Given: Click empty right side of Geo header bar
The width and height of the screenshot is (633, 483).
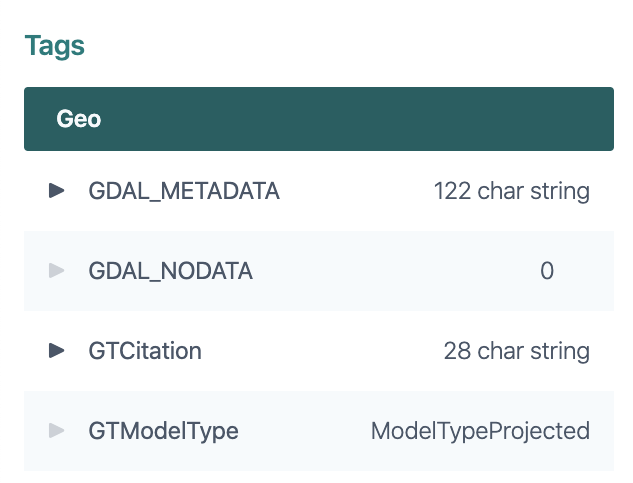Looking at the screenshot, I should point(400,119).
